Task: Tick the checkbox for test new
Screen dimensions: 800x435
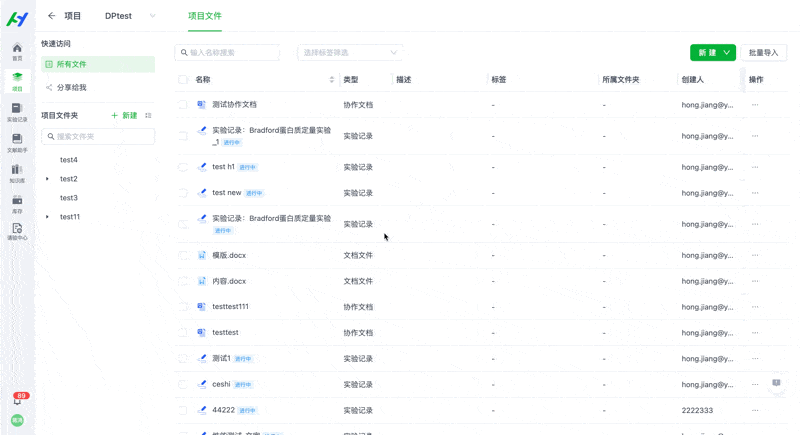Action: [183, 193]
